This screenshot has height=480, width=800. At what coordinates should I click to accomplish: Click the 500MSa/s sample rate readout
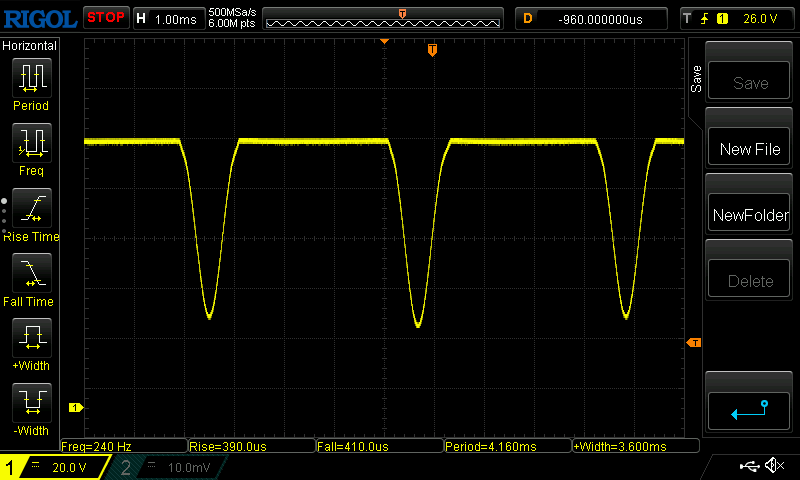pos(232,12)
